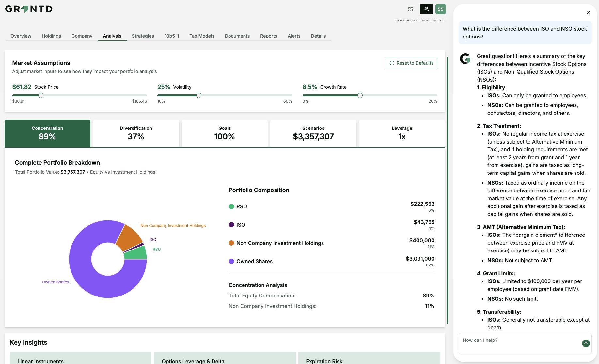
Task: Click the Growth Rate slider handle
Action: click(360, 95)
